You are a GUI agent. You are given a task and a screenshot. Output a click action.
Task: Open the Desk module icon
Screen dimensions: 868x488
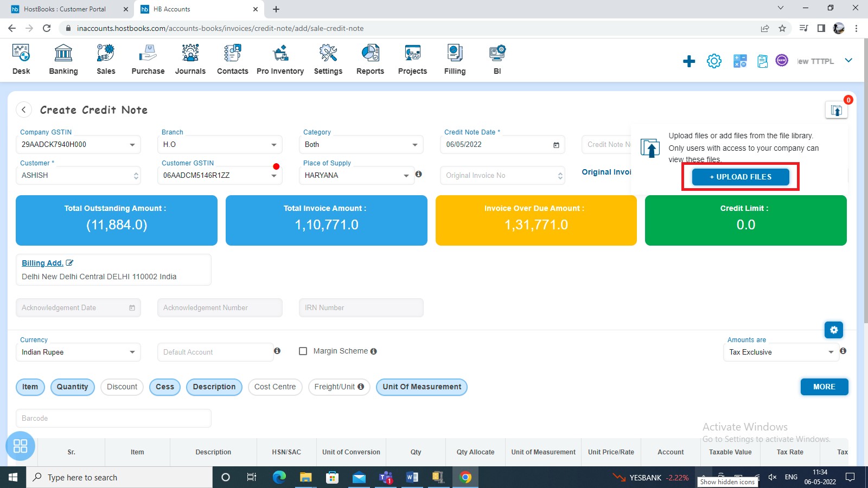point(21,60)
